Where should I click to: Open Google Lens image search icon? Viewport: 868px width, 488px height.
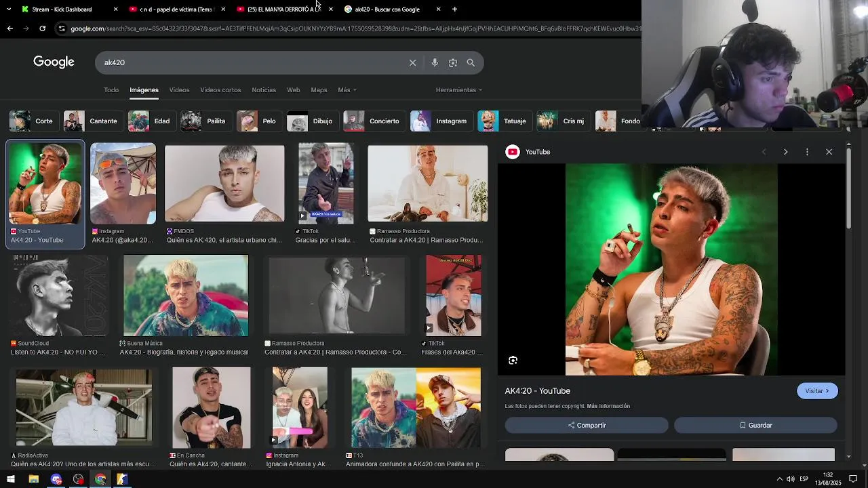pos(453,62)
